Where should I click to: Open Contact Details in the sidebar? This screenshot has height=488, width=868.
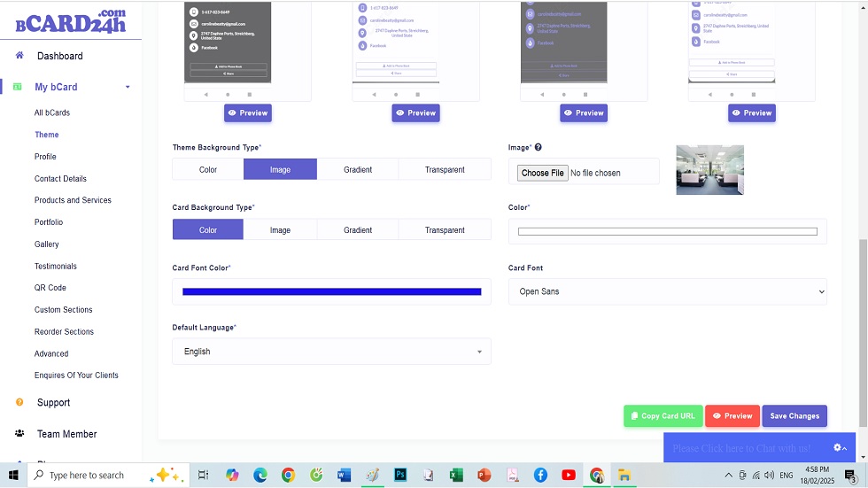[60, 179]
